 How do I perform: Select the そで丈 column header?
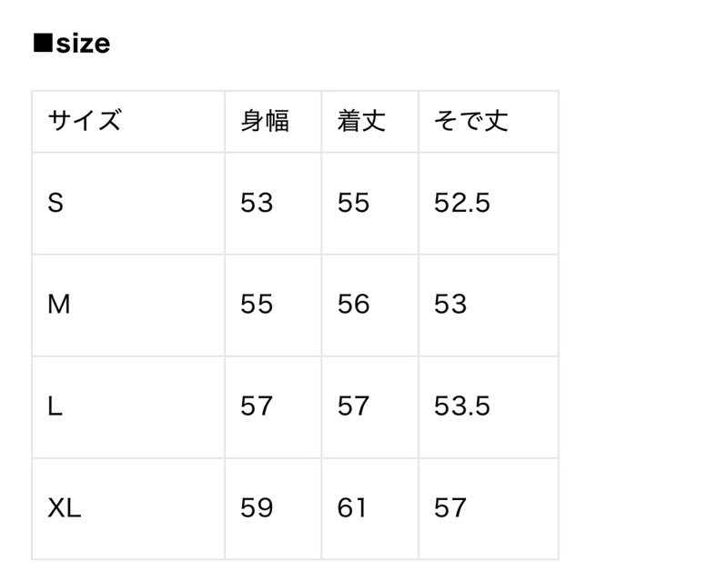[470, 121]
